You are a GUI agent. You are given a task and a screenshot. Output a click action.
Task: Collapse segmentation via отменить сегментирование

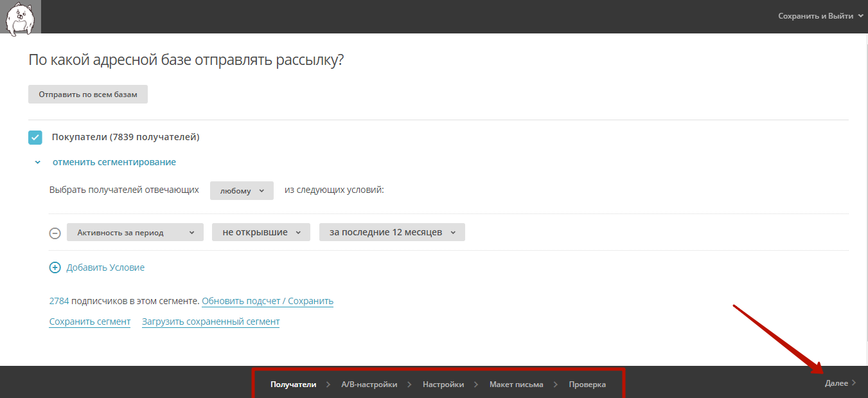114,162
